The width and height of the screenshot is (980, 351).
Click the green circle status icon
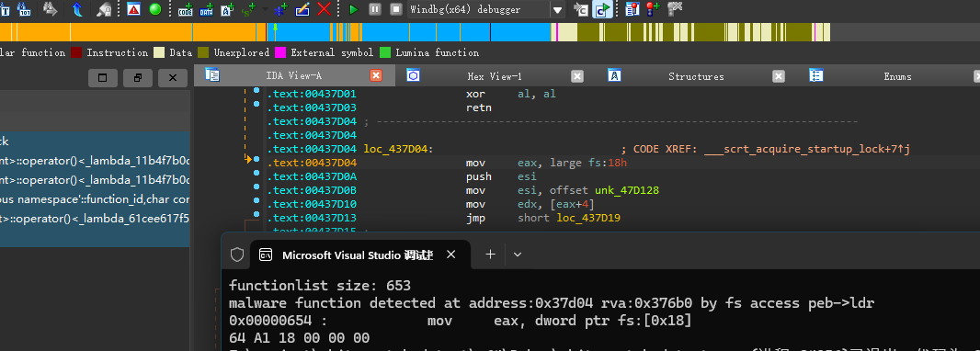pos(155,9)
